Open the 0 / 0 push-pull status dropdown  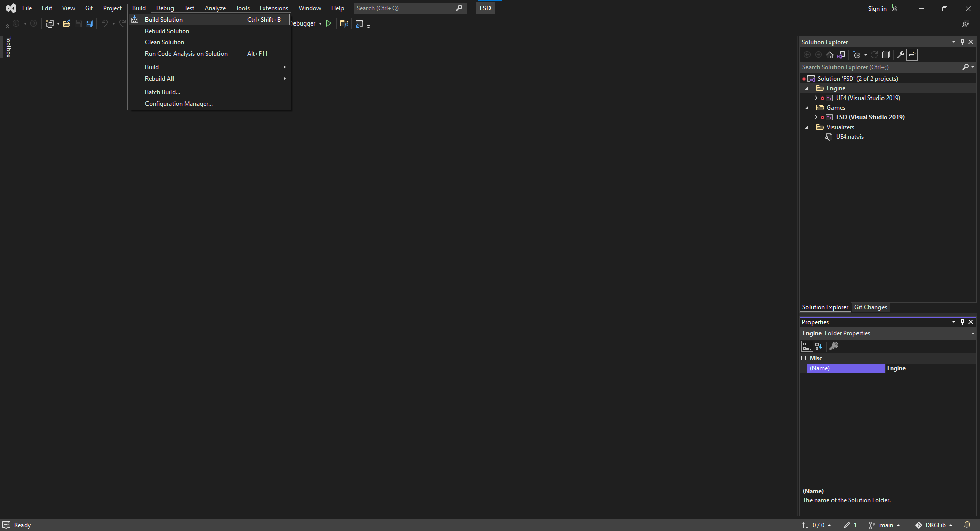pos(817,525)
